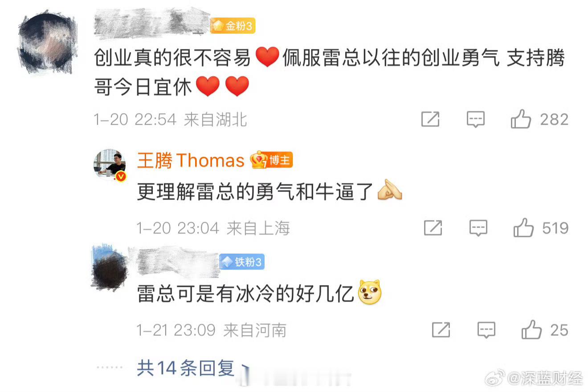Like the comment with 282 likes
The width and height of the screenshot is (588, 392).
click(x=521, y=119)
